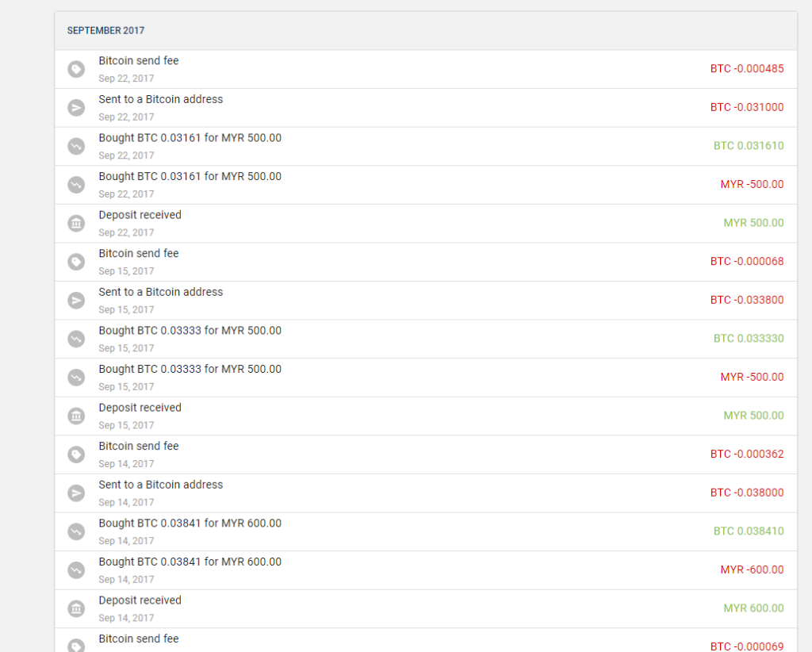Viewport: 812px width, 652px height.
Task: Click the trade icon on the MYR -600.00 row
Action: click(x=76, y=570)
